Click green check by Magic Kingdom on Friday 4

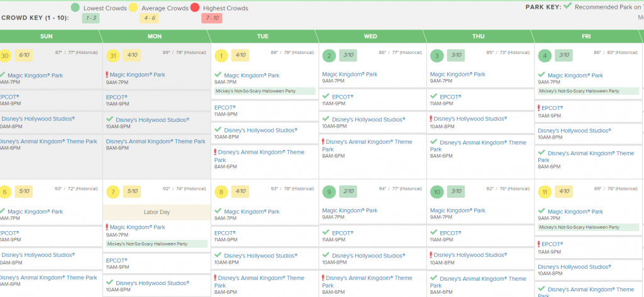tap(541, 75)
